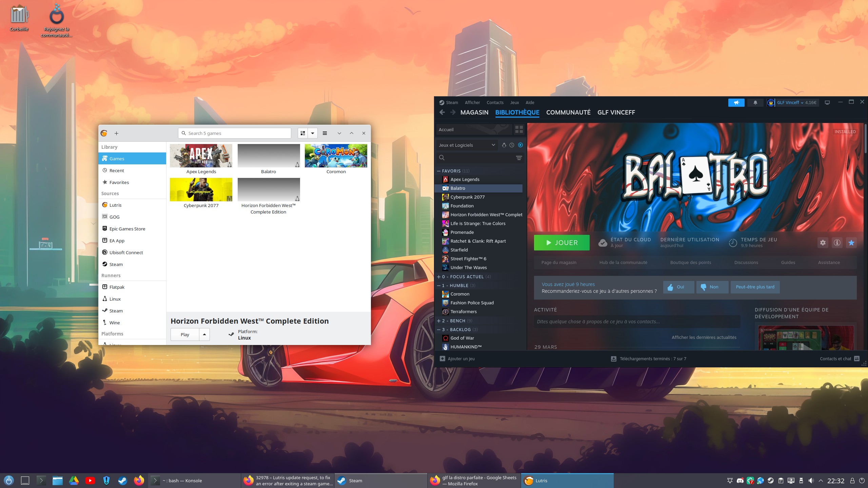Select God of War in Steam list
Viewport: 868px width, 488px height.
(x=479, y=338)
